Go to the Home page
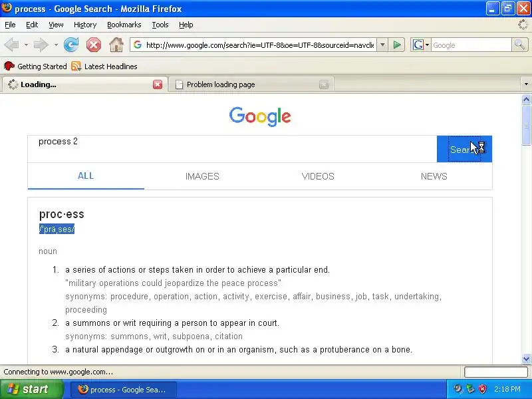Viewport: 532px width, 399px height. coord(116,45)
